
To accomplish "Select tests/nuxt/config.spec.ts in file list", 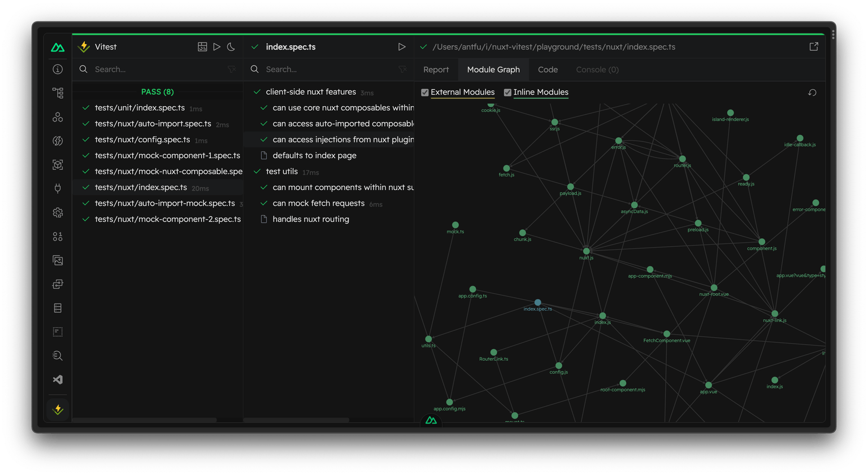I will tap(142, 140).
